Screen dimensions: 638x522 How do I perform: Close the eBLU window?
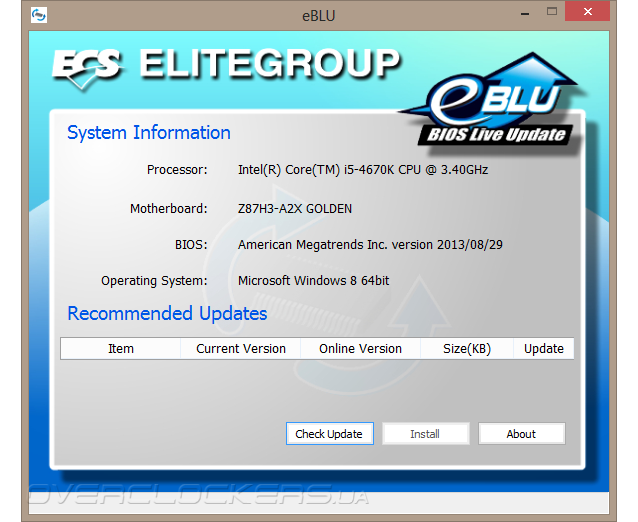coord(587,11)
